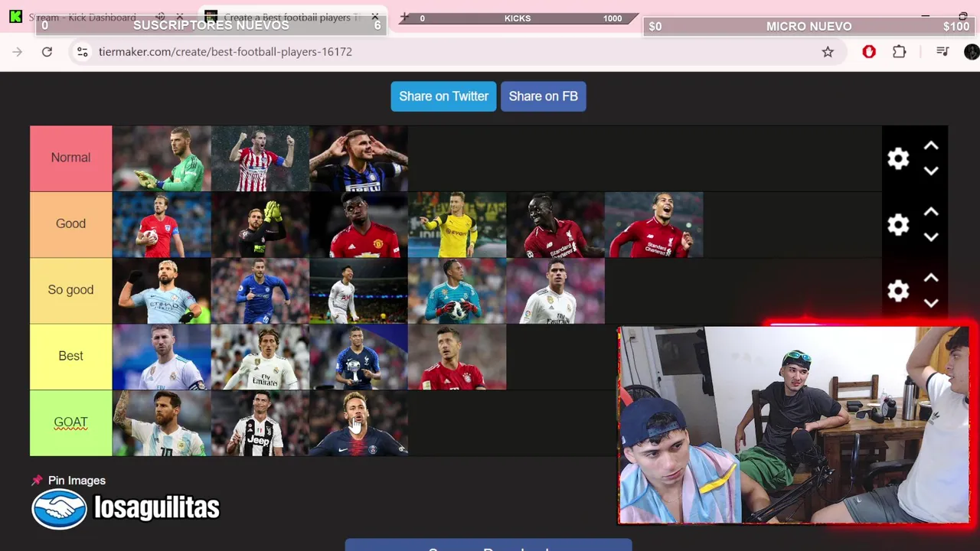Select the Manchester United player thumbnail in Good
Screen dimensions: 980x551
click(358, 225)
